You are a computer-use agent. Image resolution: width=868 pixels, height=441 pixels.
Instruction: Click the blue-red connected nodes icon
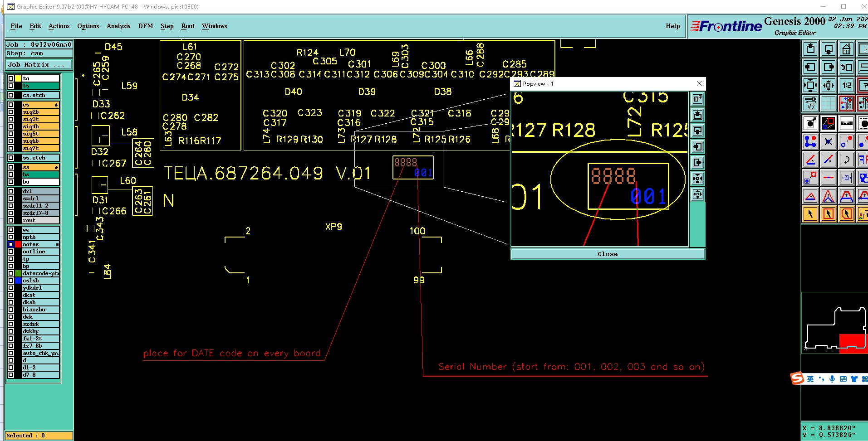(810, 142)
